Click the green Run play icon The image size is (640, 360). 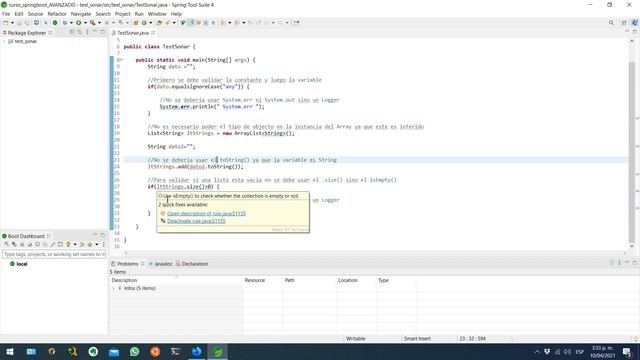point(78,23)
